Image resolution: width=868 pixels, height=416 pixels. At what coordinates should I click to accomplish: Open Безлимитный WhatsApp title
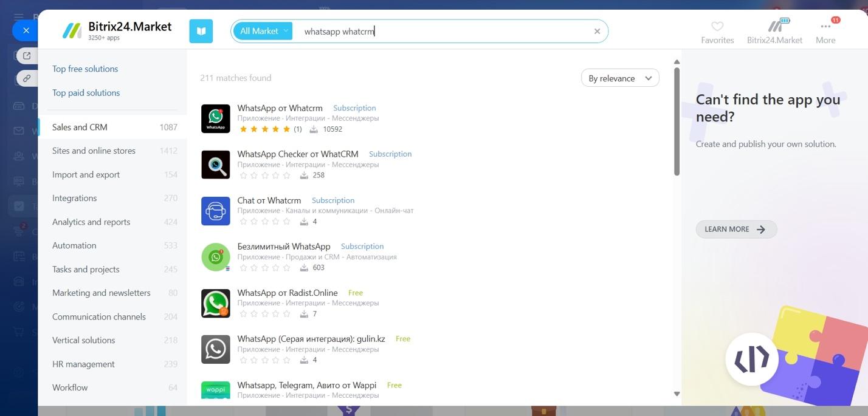click(284, 247)
